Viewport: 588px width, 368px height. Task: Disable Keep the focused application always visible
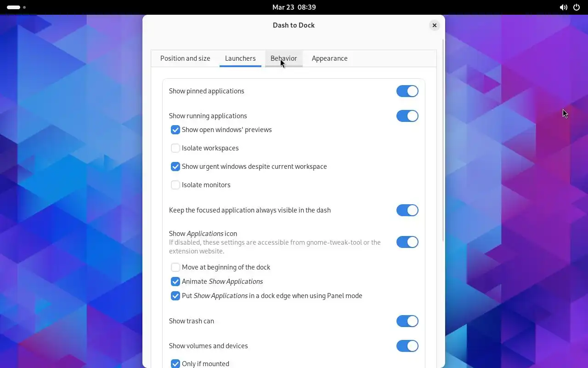pyautogui.click(x=407, y=210)
